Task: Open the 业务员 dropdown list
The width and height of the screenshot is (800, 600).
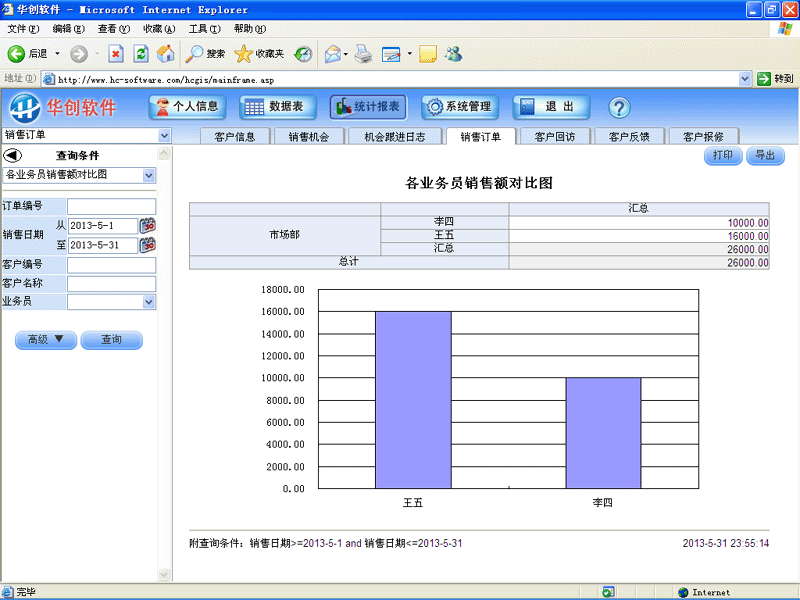Action: click(x=148, y=302)
